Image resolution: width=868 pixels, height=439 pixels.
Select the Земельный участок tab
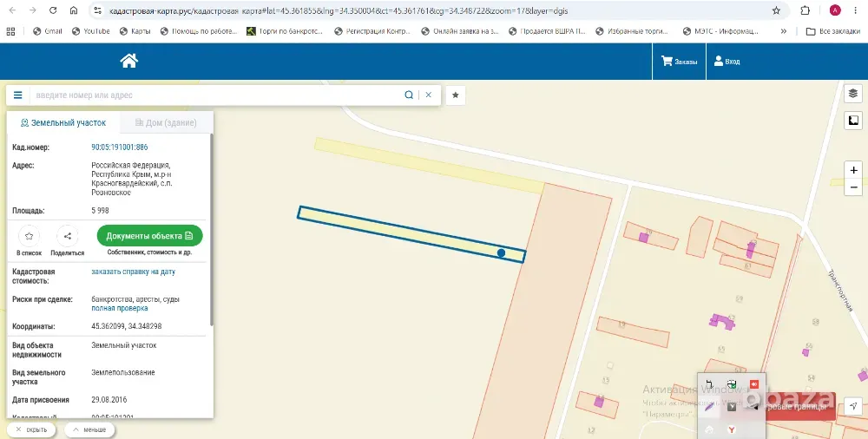coord(63,123)
